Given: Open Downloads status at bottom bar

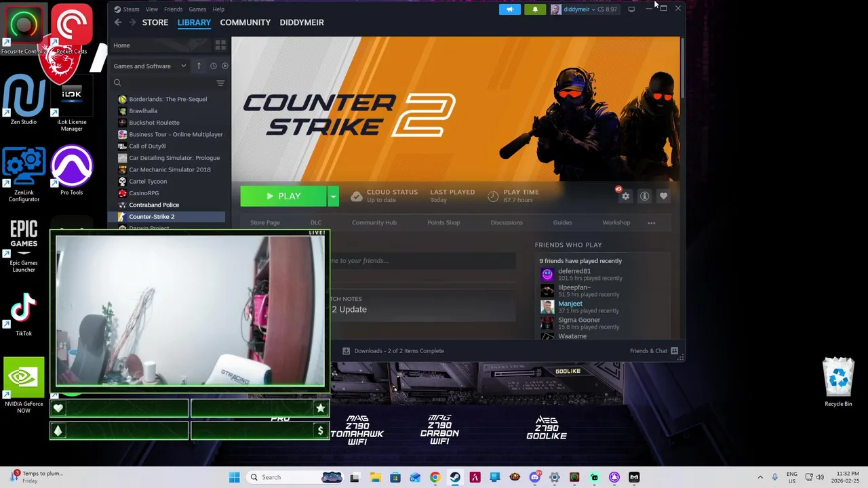Looking at the screenshot, I should pyautogui.click(x=393, y=351).
